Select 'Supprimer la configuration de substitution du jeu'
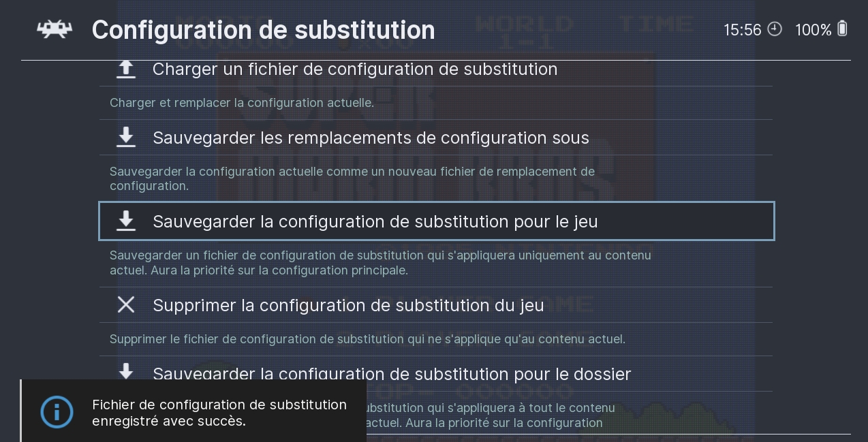The width and height of the screenshot is (868, 442). (348, 306)
